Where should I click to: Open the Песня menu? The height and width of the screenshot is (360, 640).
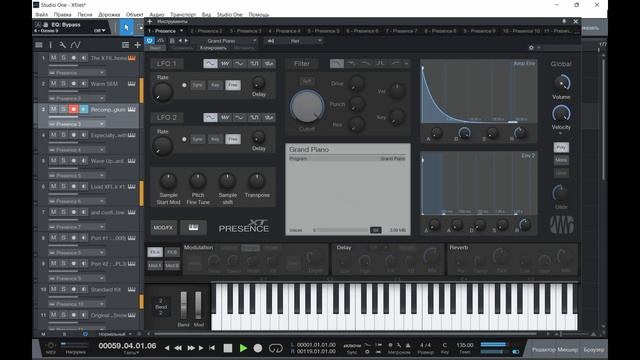[85, 14]
